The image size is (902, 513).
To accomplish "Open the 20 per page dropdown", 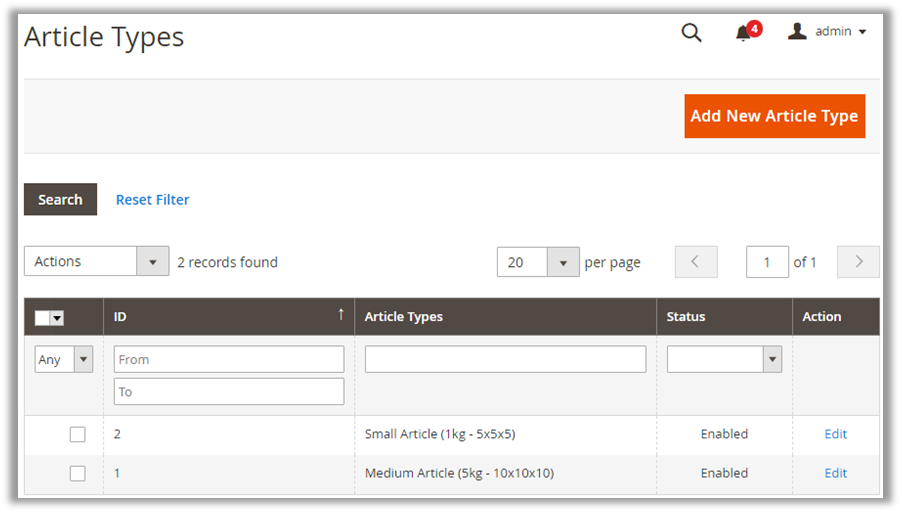I will coord(563,262).
